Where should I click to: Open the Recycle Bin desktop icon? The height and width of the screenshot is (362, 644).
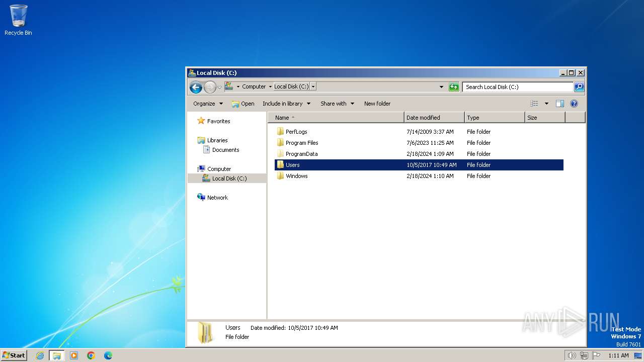tap(18, 20)
